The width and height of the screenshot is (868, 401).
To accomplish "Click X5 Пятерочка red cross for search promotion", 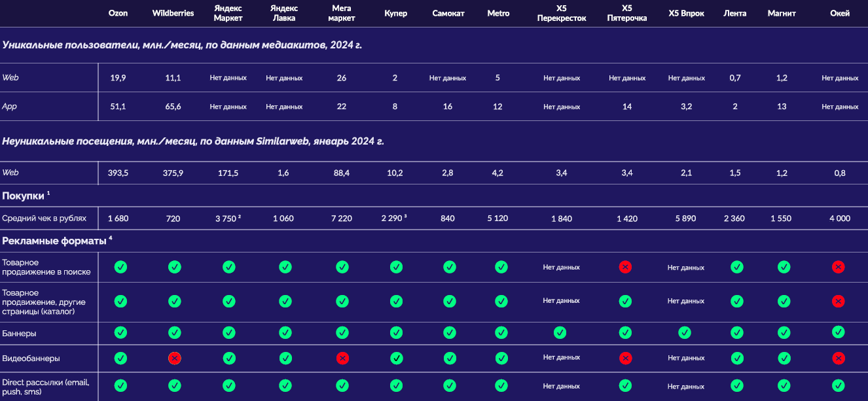I will [x=626, y=267].
